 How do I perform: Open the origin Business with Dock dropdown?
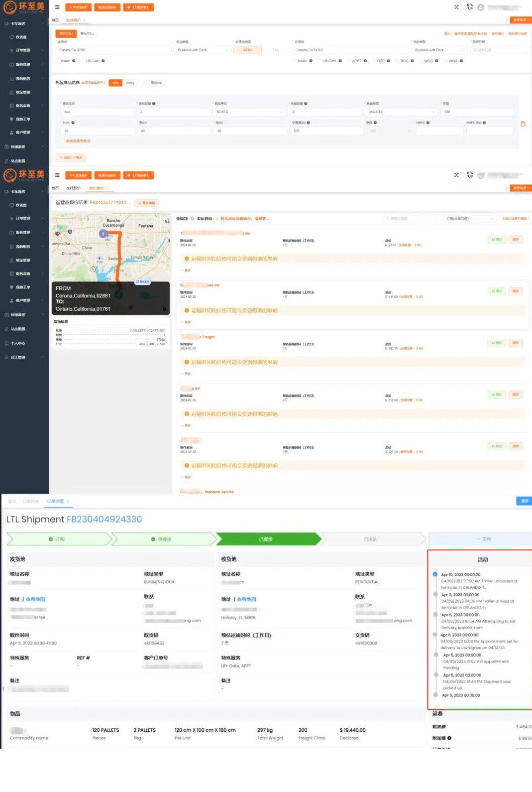click(x=203, y=50)
